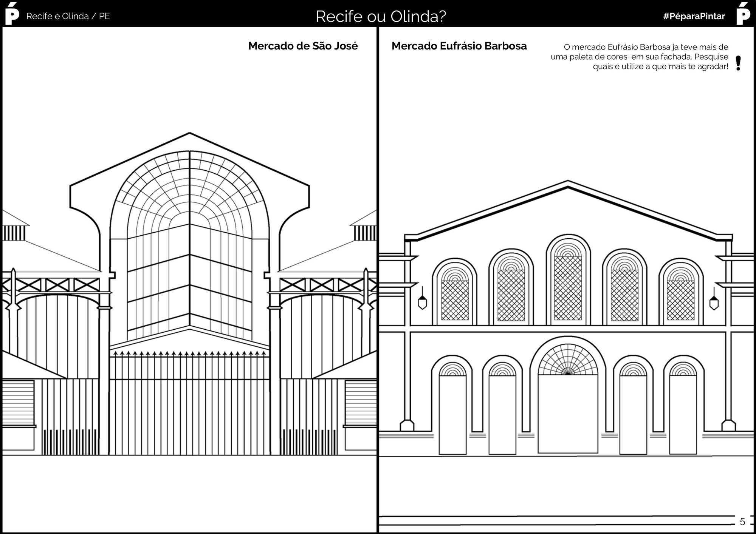756x534 pixels.
Task: Click the right louvered shutter of São José market
Action: pyautogui.click(x=361, y=402)
